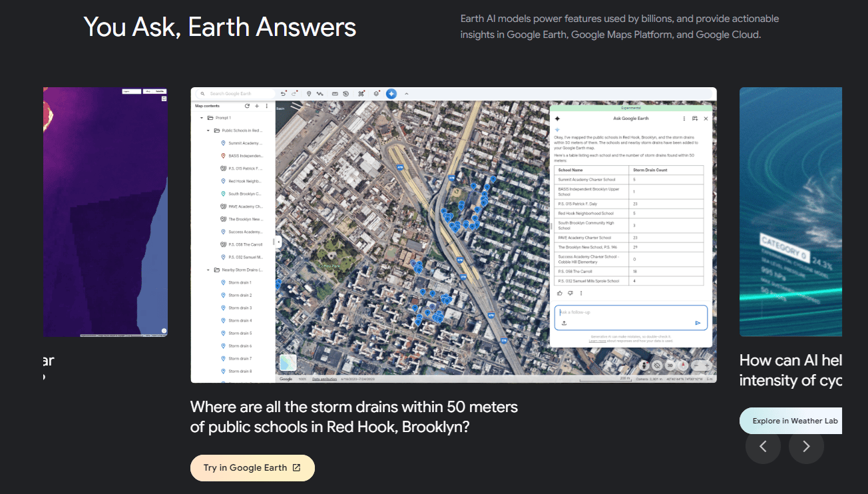Screen dimensions: 868x494
Task: Click the map style thumbnail at map corner
Action: point(288,362)
